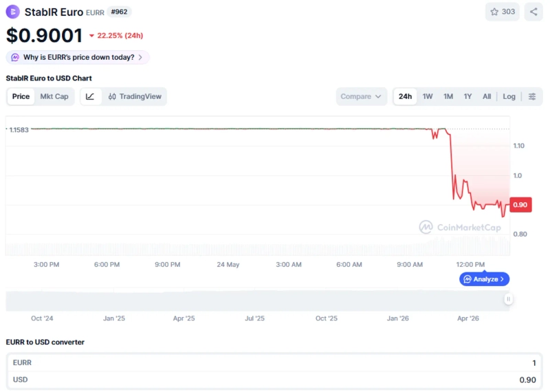
Task: Switch to the line chart icon view
Action: click(x=90, y=96)
